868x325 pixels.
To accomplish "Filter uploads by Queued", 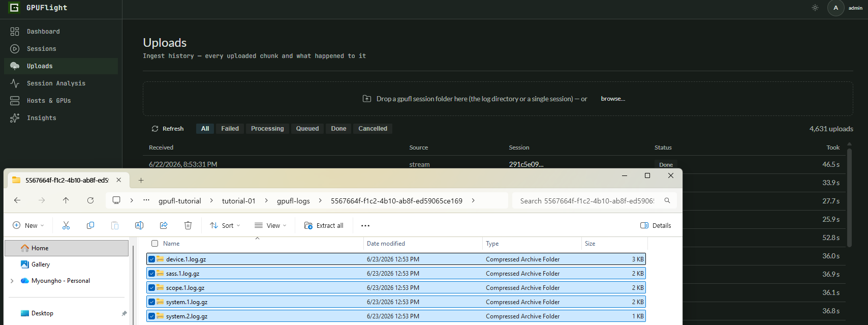I will pos(307,129).
